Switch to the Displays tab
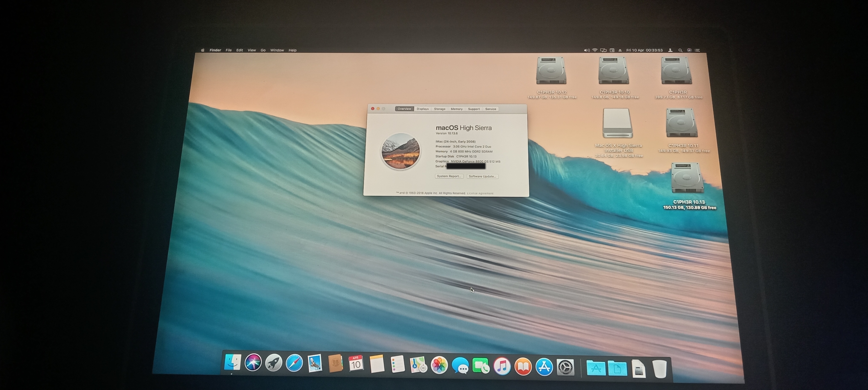Screen dimensions: 868x390 point(423,109)
